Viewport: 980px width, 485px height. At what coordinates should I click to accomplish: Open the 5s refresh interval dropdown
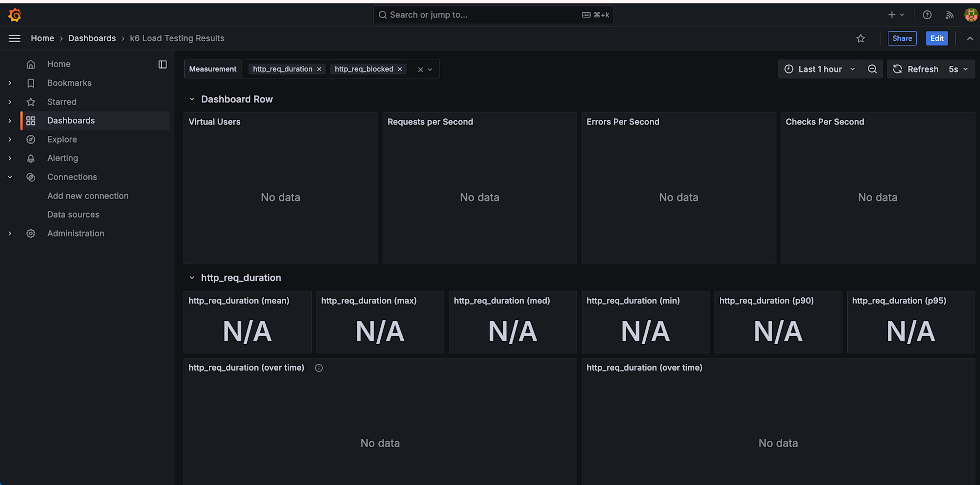click(x=958, y=69)
